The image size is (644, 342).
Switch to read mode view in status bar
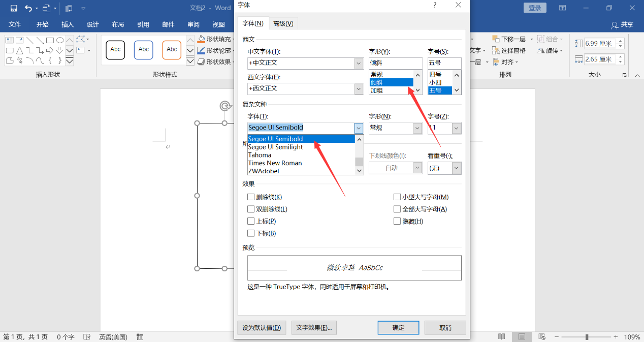tap(502, 337)
